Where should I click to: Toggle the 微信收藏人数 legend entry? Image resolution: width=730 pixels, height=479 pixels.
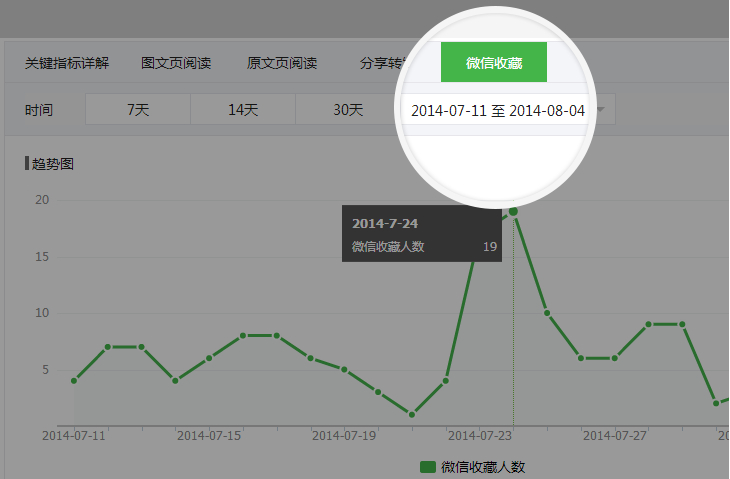click(472, 466)
